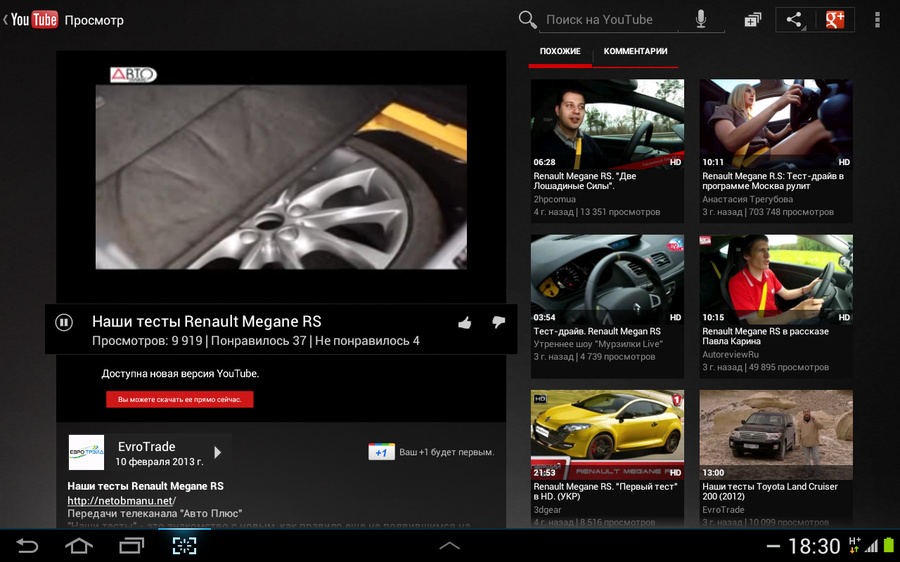Open yellow Megane Первый тест video thumbnail
This screenshot has height=562, width=900.
pyautogui.click(x=607, y=435)
